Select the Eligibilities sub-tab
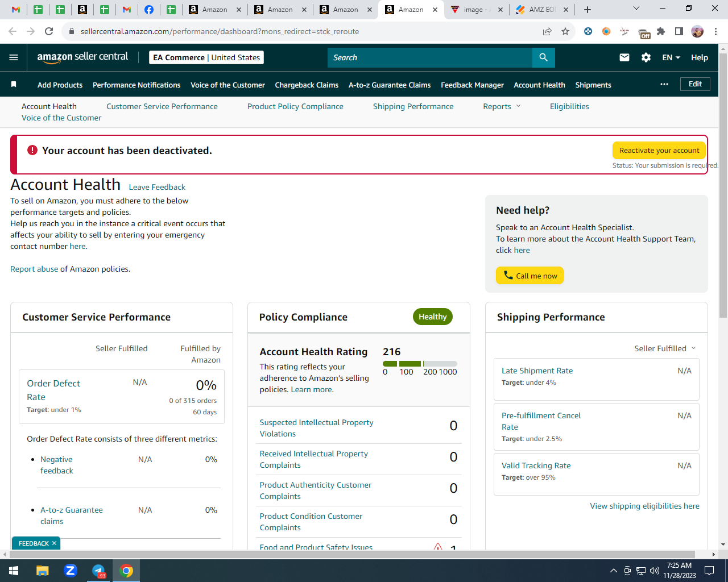 [x=569, y=106]
